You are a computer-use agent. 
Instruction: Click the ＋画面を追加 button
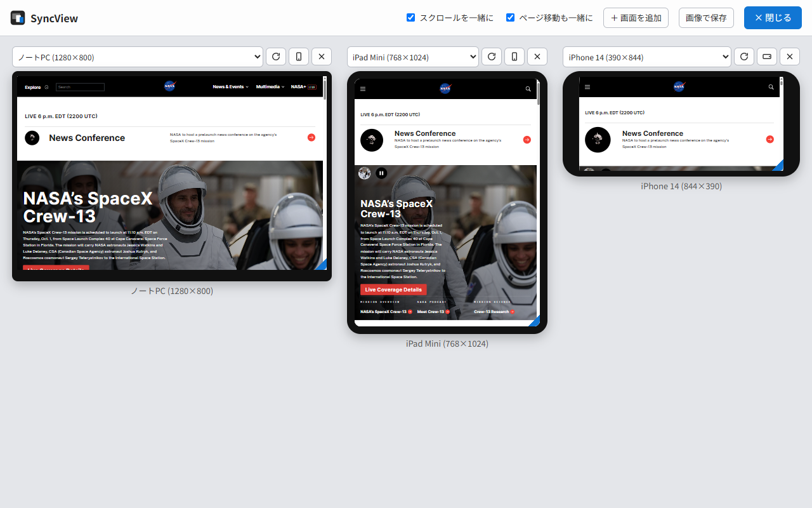point(636,18)
